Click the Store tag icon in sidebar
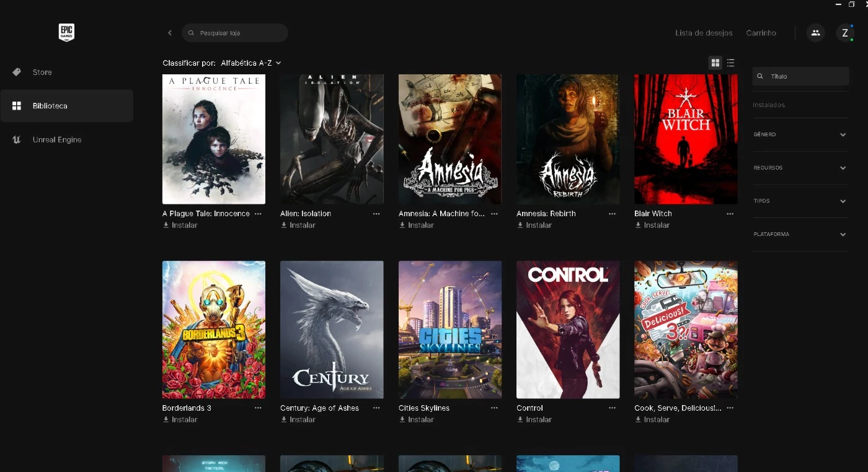868x472 pixels. [17, 72]
